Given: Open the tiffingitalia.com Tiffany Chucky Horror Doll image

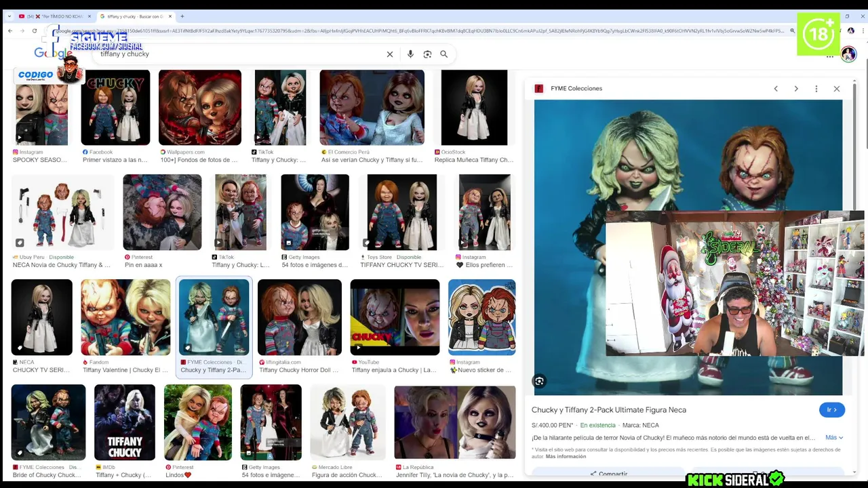Looking at the screenshot, I should pos(300,317).
